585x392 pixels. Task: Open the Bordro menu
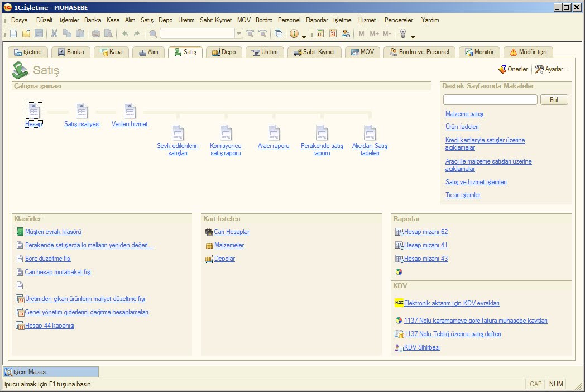coord(264,20)
